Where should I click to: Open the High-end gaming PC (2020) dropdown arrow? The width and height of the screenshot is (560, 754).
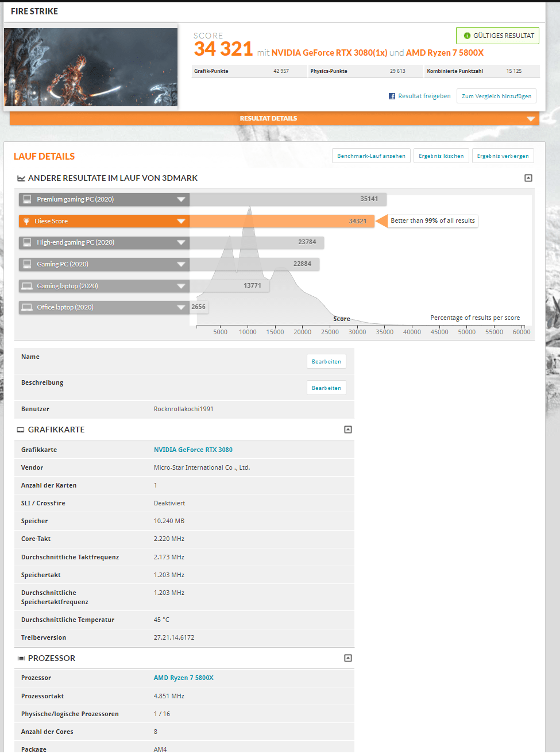pos(181,242)
